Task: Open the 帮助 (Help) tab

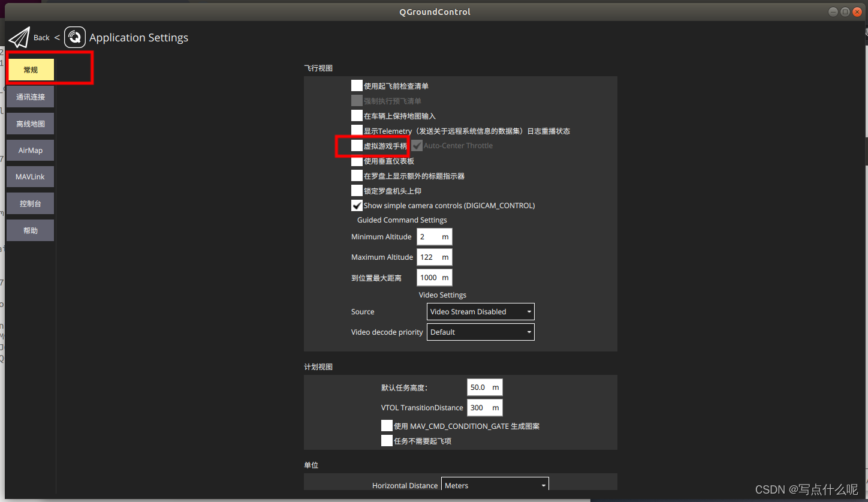Action: [x=31, y=230]
